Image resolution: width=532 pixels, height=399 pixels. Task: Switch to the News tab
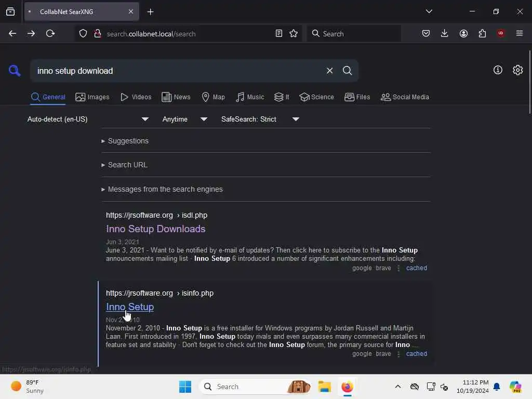[176, 97]
